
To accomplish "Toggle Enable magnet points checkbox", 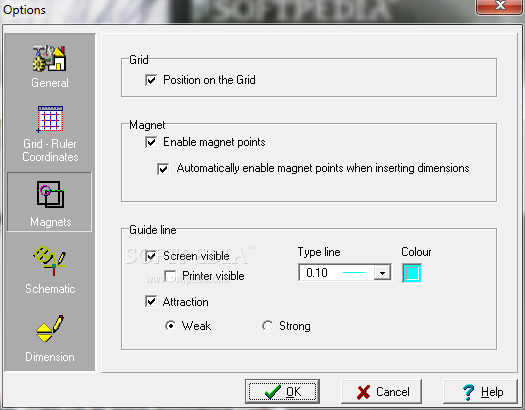I will 151,142.
